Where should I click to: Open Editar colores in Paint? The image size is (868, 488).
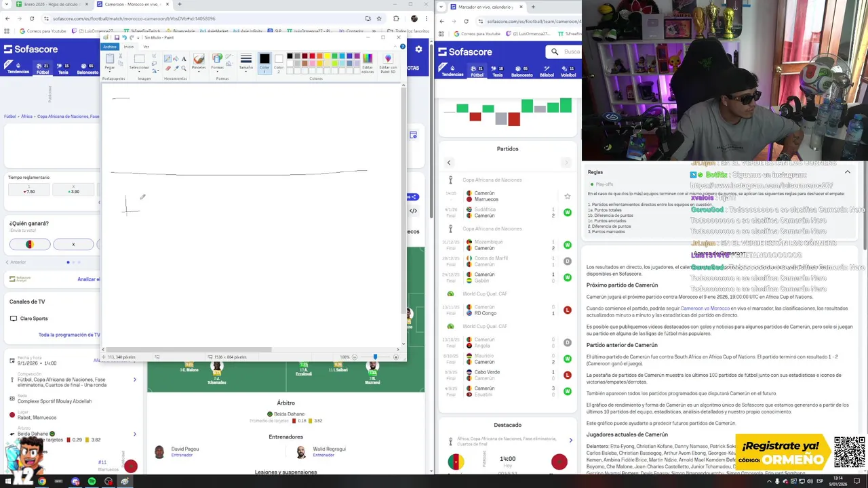(368, 62)
